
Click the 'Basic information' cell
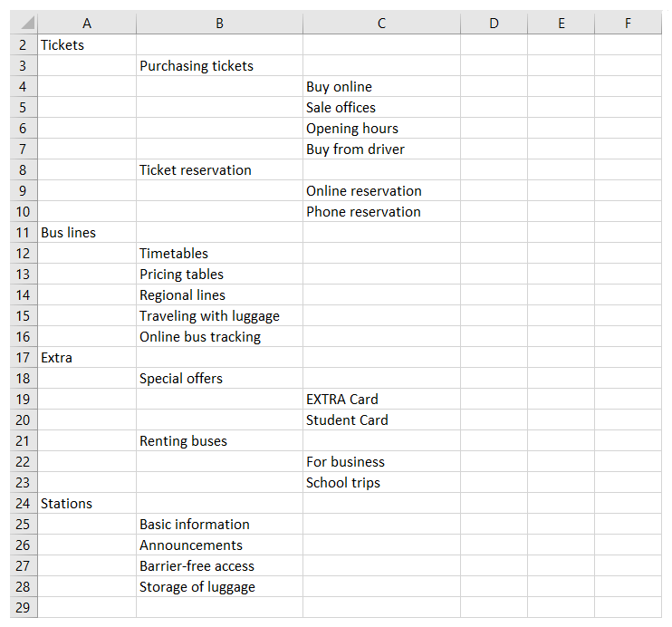[219, 524]
